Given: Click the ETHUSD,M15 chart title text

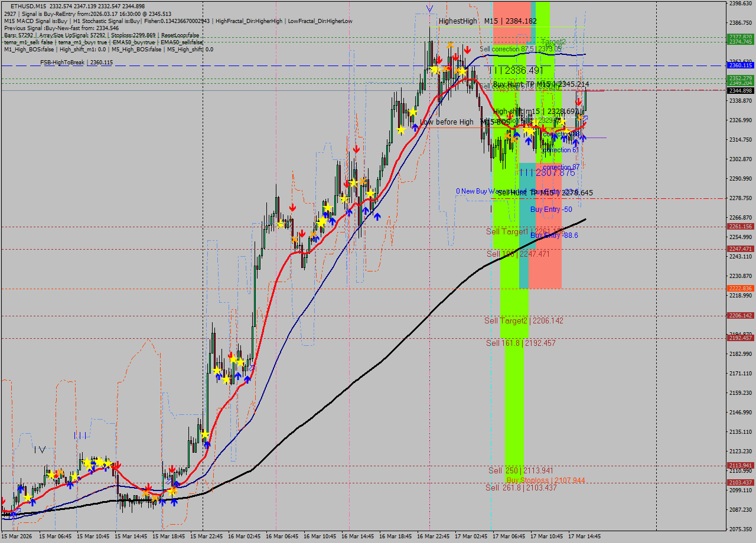Looking at the screenshot, I should tap(28, 6).
